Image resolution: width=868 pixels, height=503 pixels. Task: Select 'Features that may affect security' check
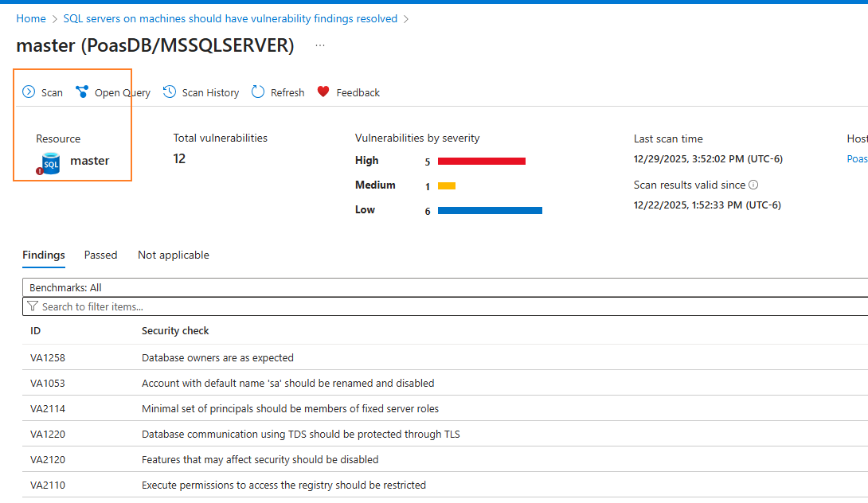[260, 460]
